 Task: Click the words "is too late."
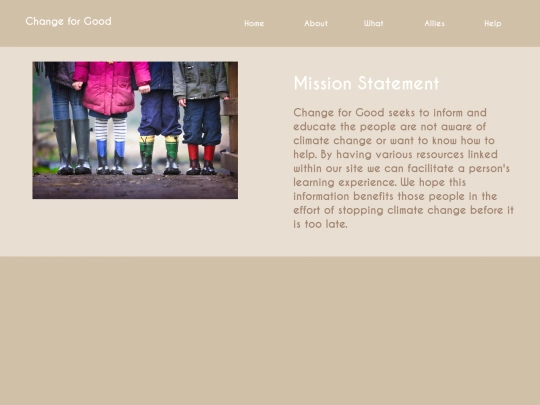(320, 224)
